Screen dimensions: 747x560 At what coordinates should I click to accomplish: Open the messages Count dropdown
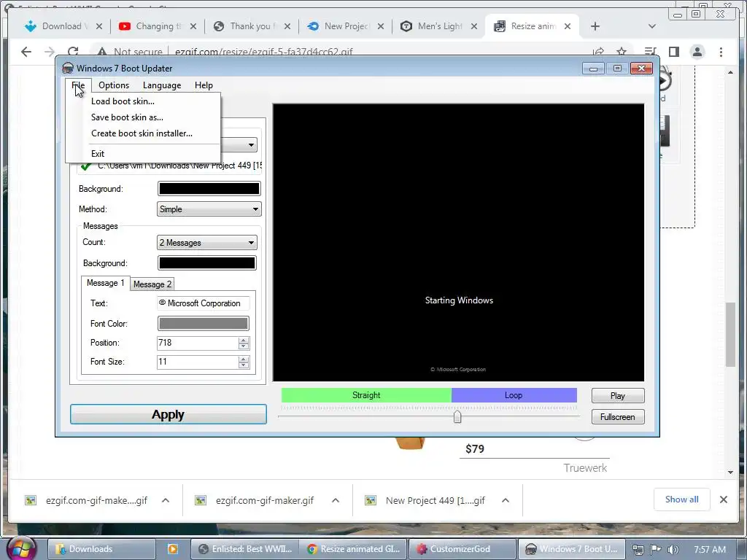[x=206, y=242]
